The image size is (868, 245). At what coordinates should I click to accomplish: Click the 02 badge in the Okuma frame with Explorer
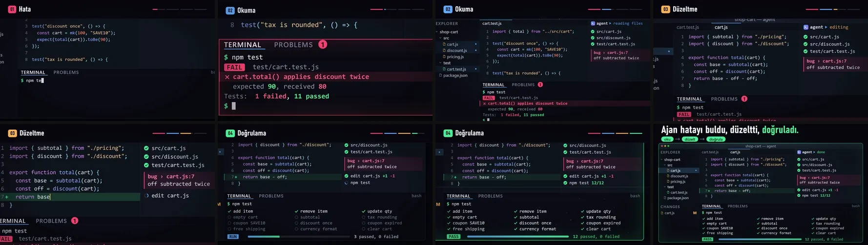[448, 9]
